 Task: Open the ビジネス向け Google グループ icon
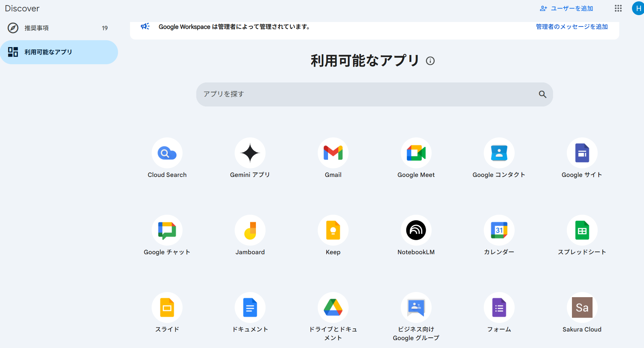tap(416, 307)
